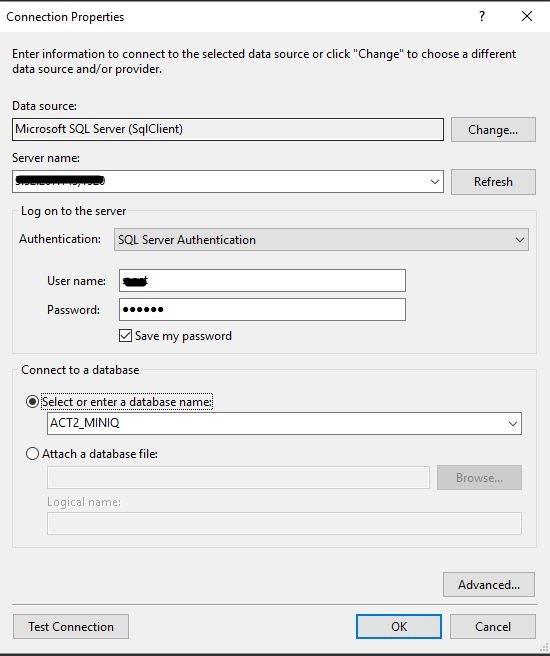Expand the Server name dropdown arrow

(435, 182)
